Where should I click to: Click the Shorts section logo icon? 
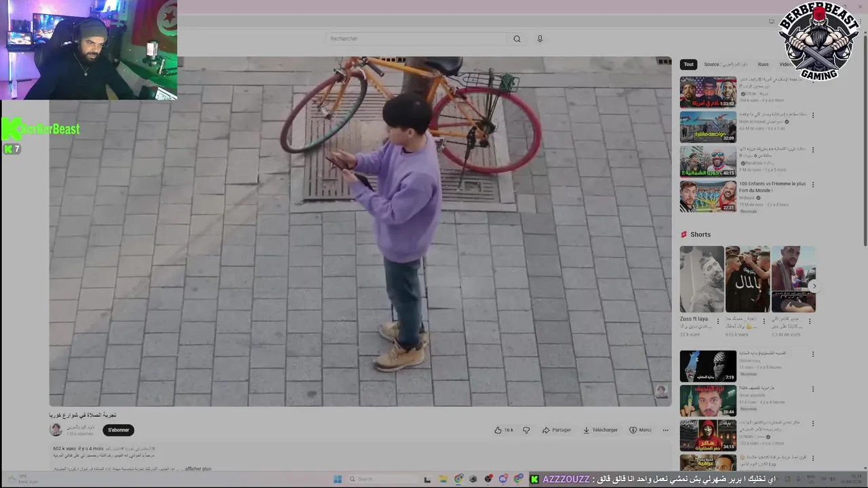pos(684,235)
